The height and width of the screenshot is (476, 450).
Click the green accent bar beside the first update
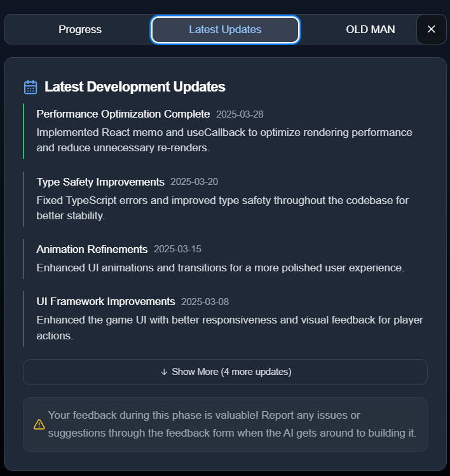click(x=24, y=131)
